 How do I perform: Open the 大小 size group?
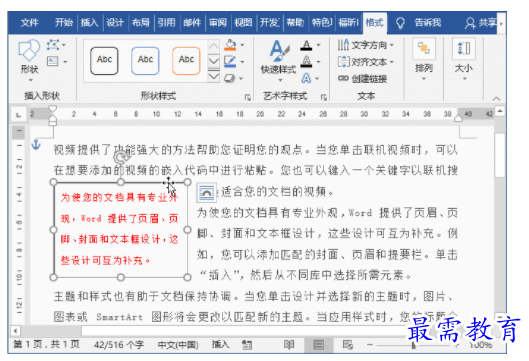click(464, 59)
